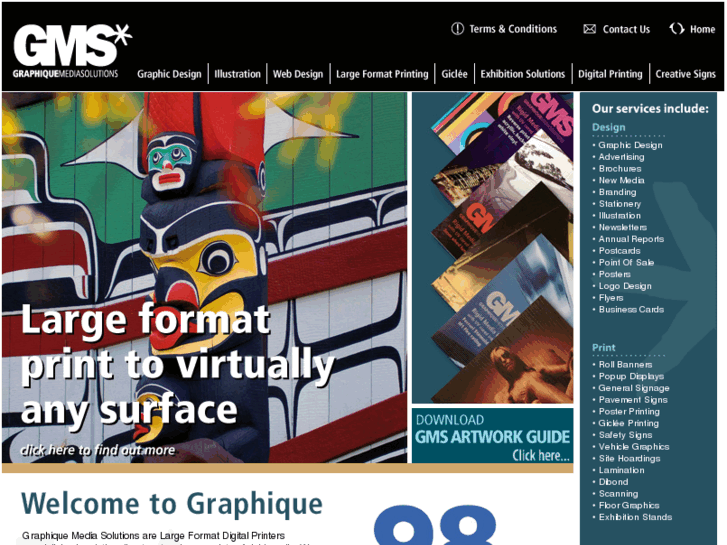The height and width of the screenshot is (545, 727).
Task: Open the Poster Printing link
Action: coord(629,411)
